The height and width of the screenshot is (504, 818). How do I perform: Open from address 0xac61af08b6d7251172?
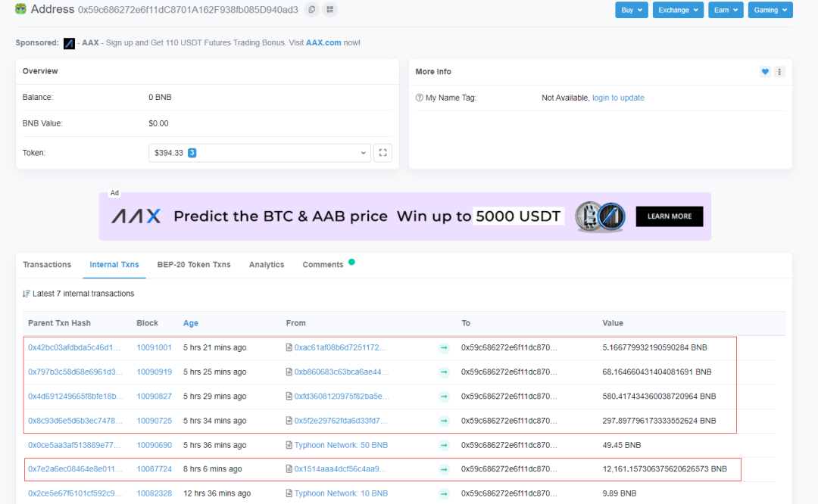(x=340, y=347)
